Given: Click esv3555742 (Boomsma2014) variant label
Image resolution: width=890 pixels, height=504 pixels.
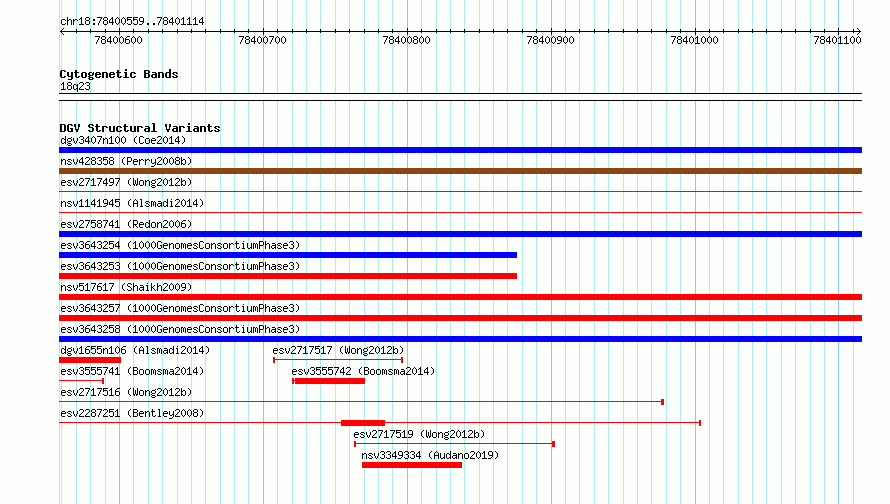Looking at the screenshot, I should click(363, 371).
